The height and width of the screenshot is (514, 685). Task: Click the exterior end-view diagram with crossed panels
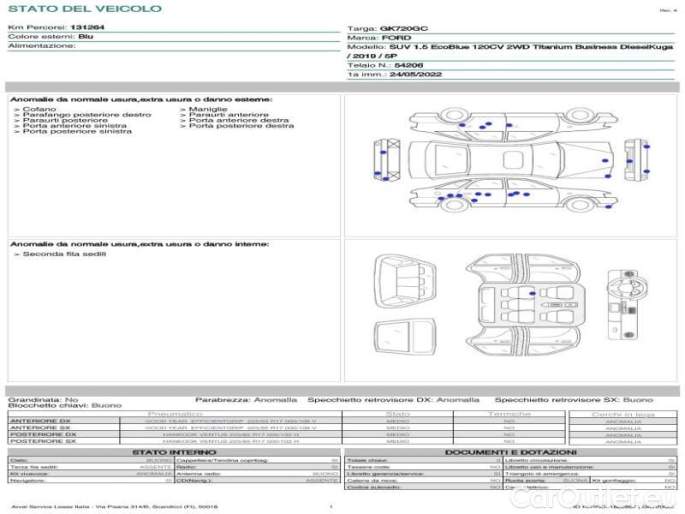[387, 160]
